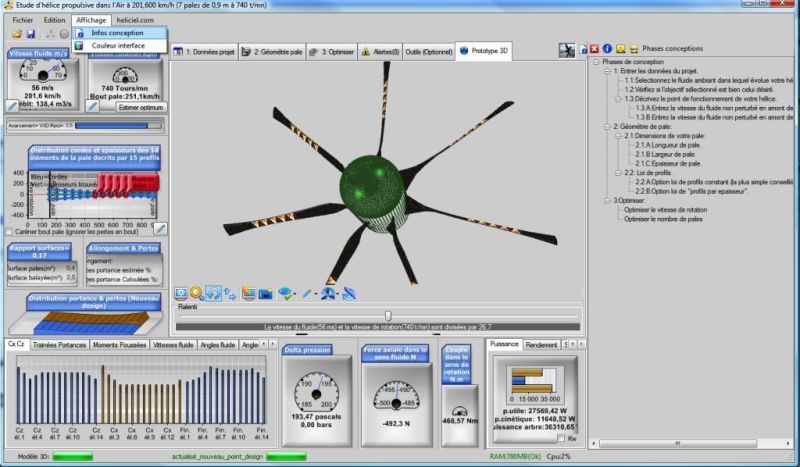Select the Traînées Portances tab
The height and width of the screenshot is (467, 800).
(x=59, y=345)
